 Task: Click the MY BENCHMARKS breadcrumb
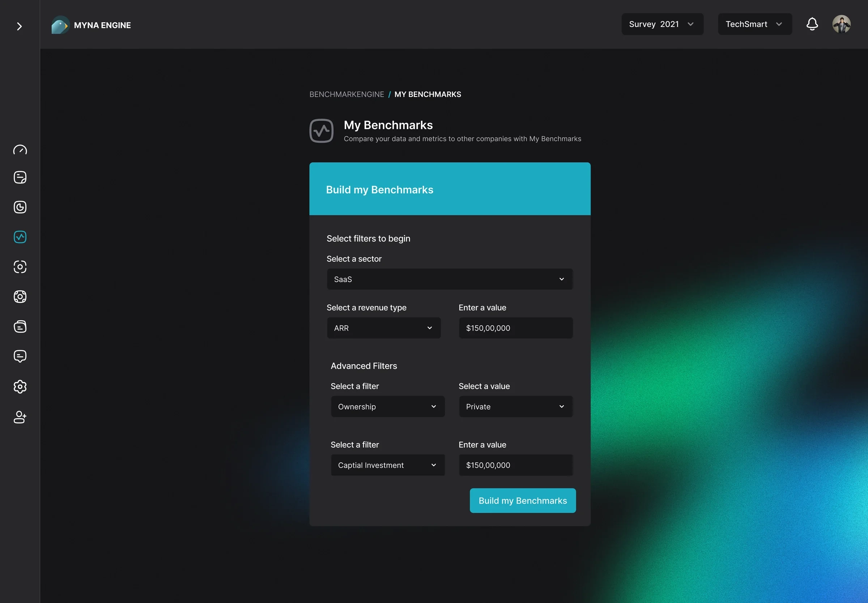tap(428, 94)
